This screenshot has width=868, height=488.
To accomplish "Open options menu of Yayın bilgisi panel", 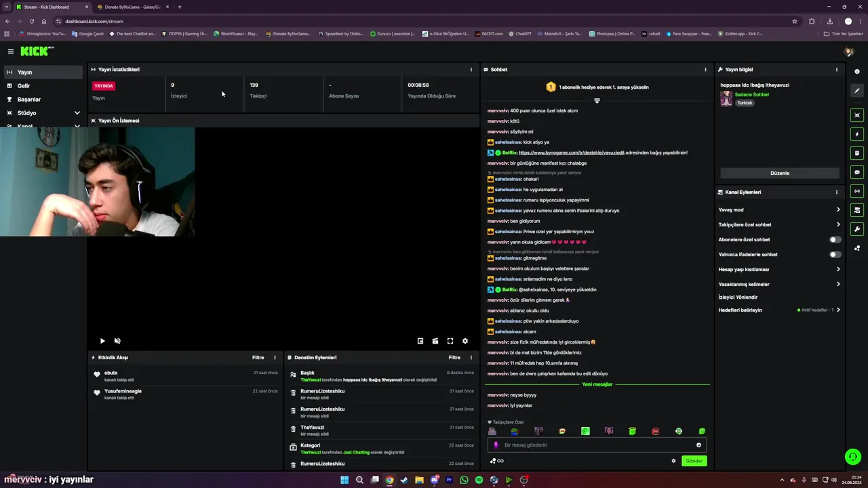I will point(837,69).
